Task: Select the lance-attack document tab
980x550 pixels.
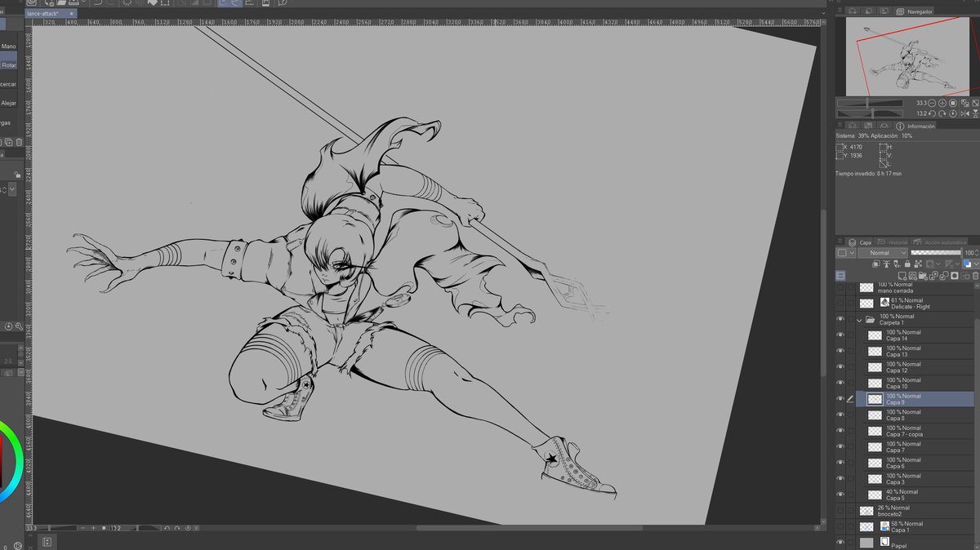Action: [x=51, y=13]
